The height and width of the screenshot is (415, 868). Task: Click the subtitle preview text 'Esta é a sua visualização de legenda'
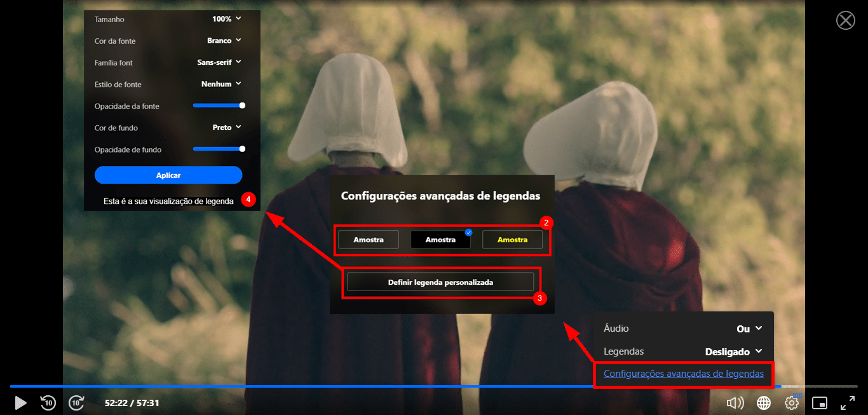(x=168, y=201)
